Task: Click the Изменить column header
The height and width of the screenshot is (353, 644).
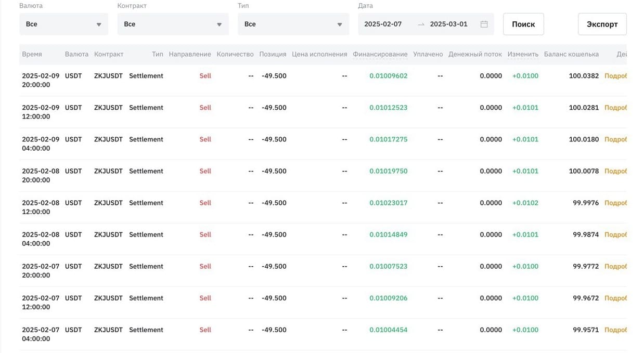Action: pyautogui.click(x=523, y=54)
